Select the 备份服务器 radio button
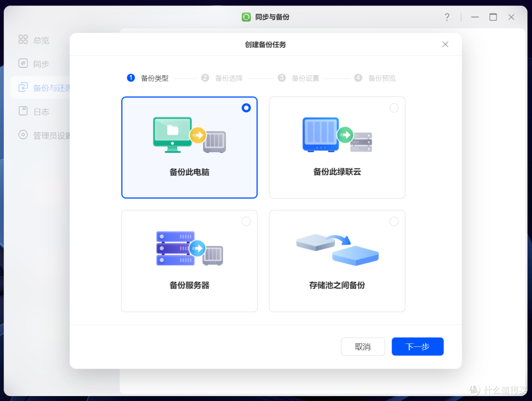This screenshot has width=532, height=401. (x=246, y=221)
